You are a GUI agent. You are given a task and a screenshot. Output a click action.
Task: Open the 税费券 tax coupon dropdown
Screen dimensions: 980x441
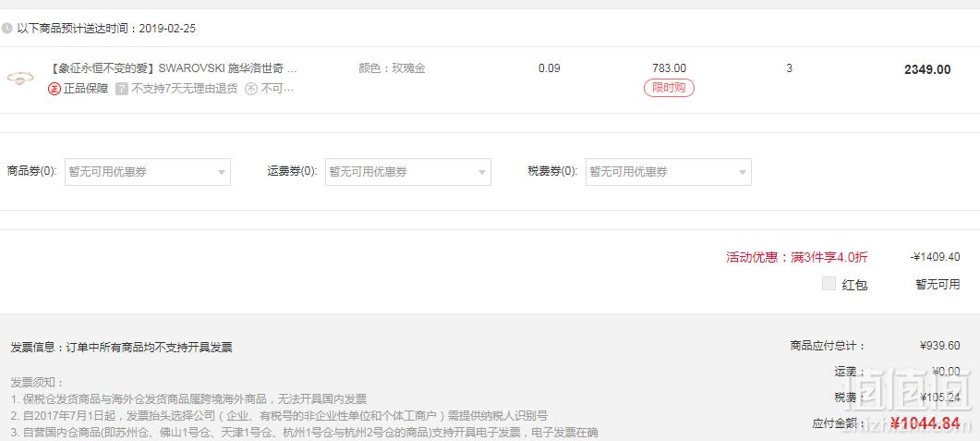tap(668, 172)
